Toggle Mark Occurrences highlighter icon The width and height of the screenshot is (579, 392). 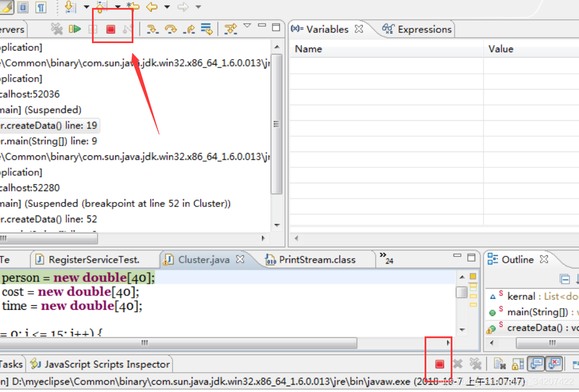click(x=6, y=7)
